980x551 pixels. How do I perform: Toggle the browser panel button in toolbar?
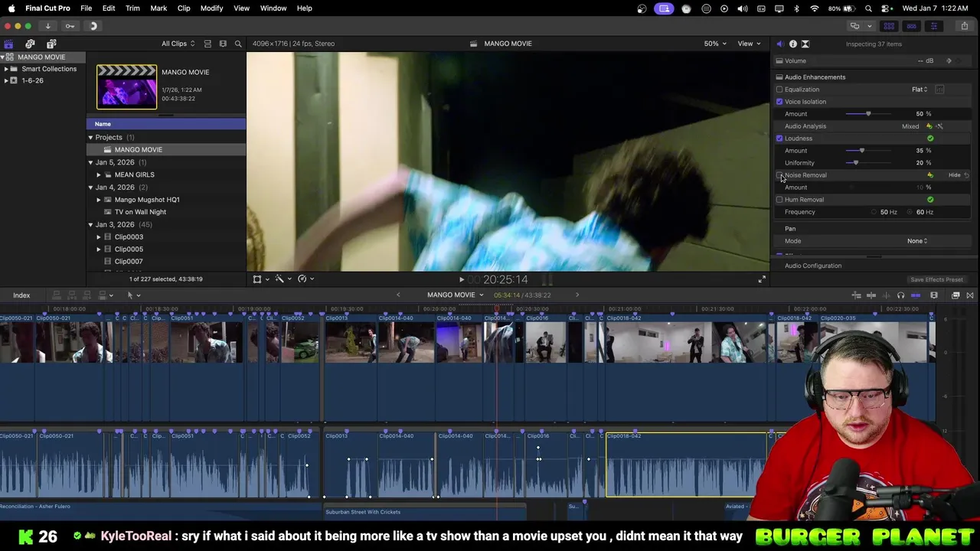889,26
